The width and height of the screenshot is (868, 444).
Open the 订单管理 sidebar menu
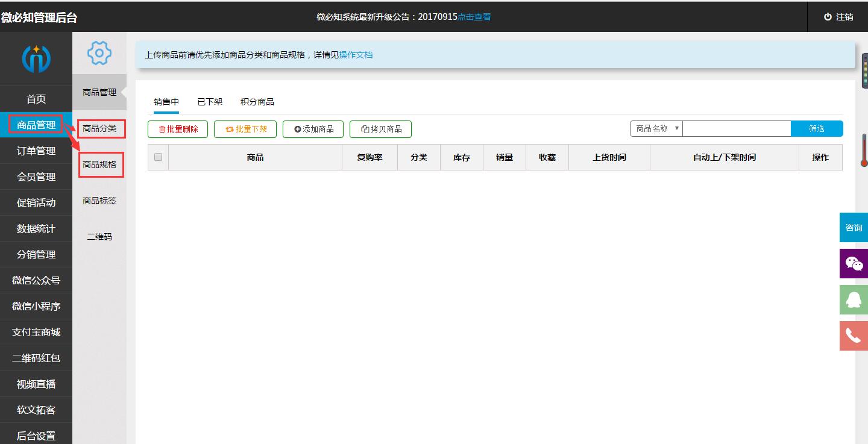pos(36,151)
